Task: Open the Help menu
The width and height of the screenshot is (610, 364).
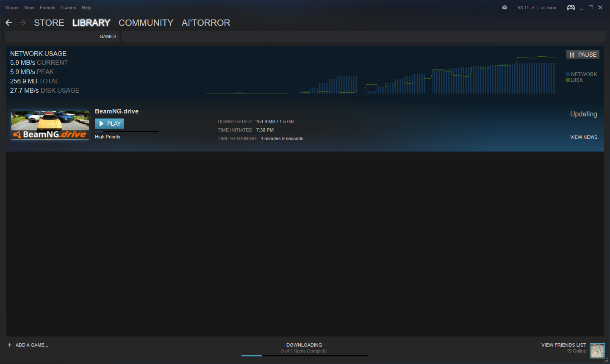Action: pyautogui.click(x=86, y=8)
